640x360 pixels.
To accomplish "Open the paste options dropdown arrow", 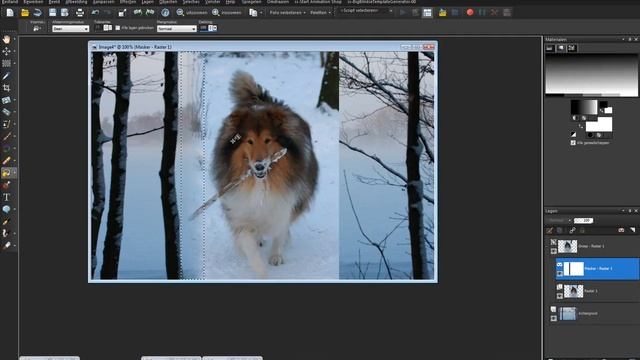I will (261, 13).
